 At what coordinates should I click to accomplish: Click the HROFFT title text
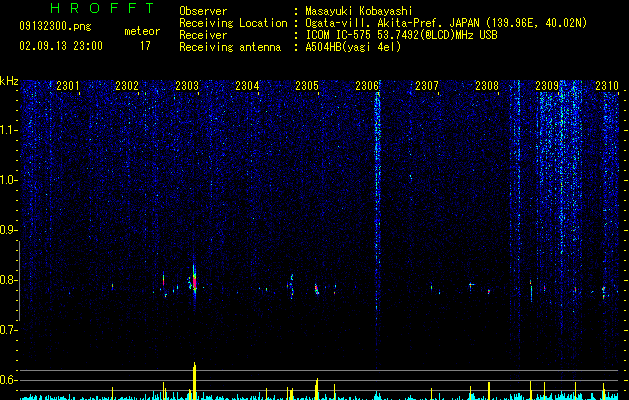pos(103,8)
